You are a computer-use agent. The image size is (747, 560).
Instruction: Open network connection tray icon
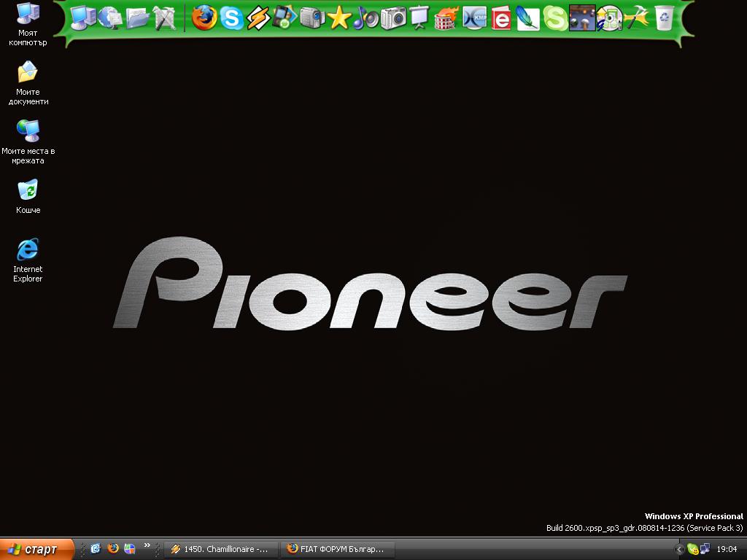pyautogui.click(x=705, y=549)
